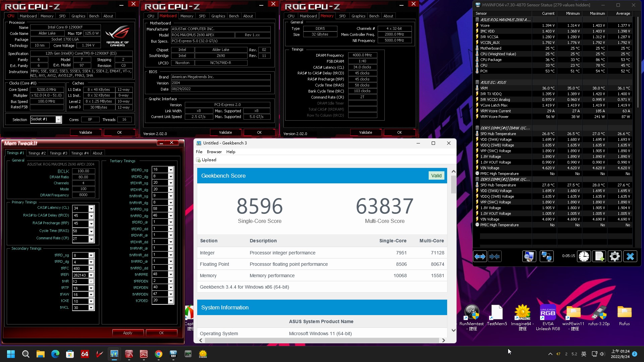
Task: Open taskbar Search icon
Action: pyautogui.click(x=26, y=354)
